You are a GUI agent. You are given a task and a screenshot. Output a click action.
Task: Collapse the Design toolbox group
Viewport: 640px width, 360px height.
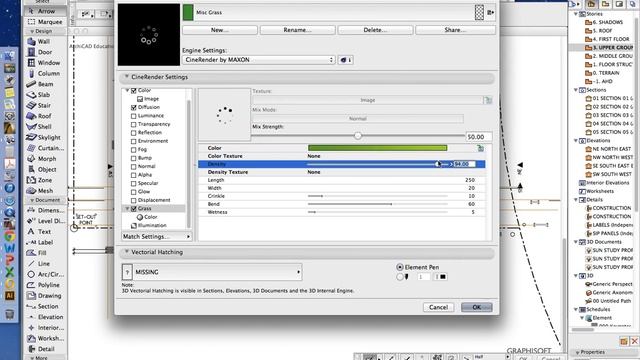click(x=32, y=31)
